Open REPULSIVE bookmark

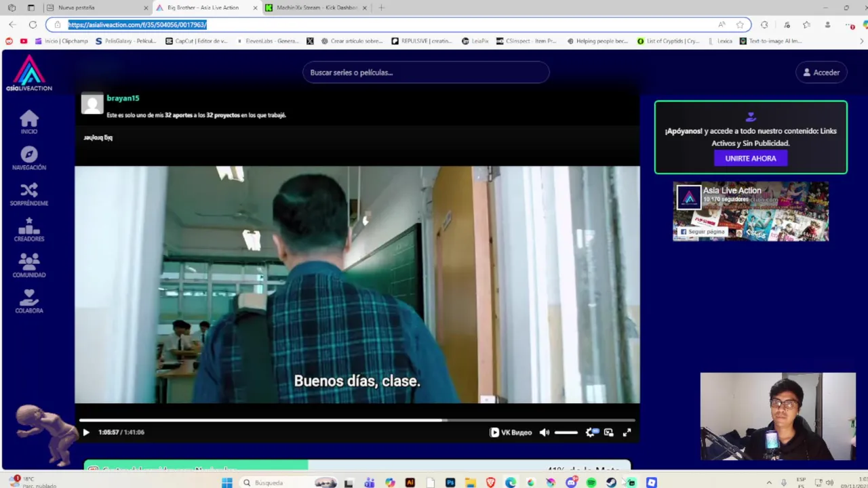422,41
